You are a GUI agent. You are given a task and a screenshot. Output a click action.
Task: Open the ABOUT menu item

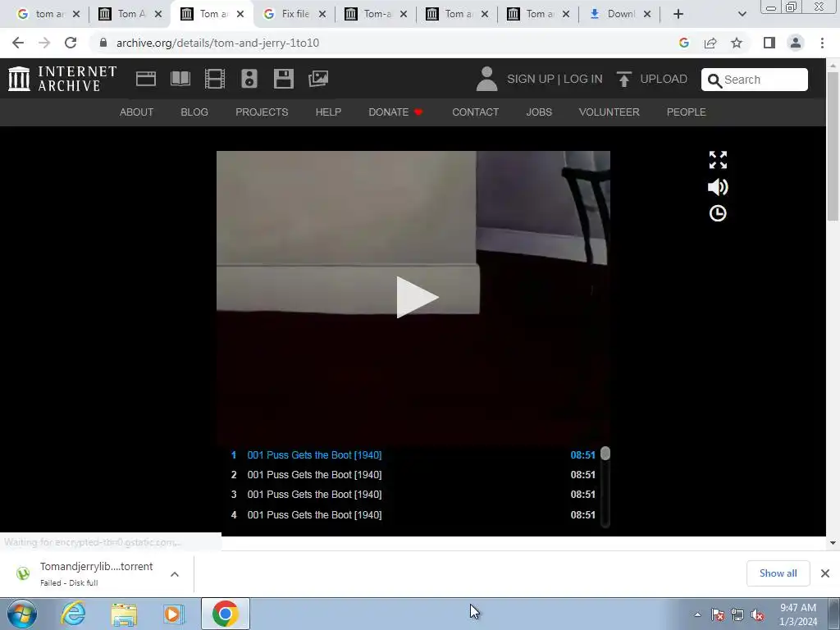[x=136, y=112]
